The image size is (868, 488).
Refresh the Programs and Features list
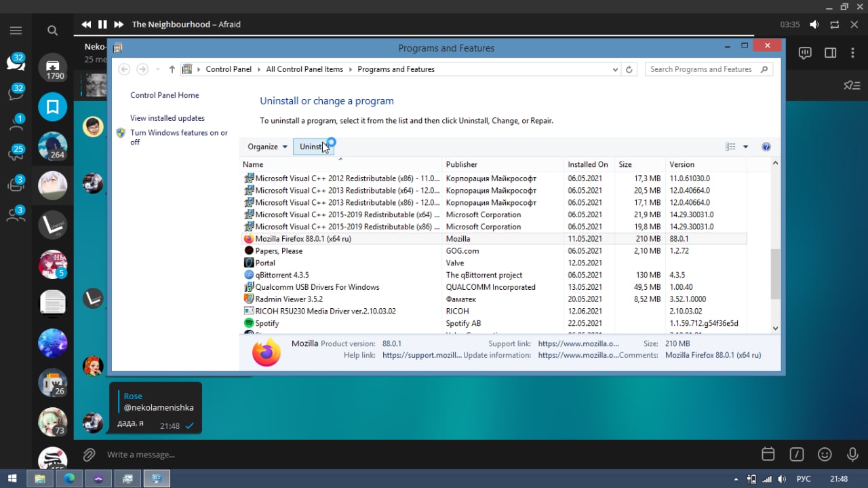[x=629, y=69]
